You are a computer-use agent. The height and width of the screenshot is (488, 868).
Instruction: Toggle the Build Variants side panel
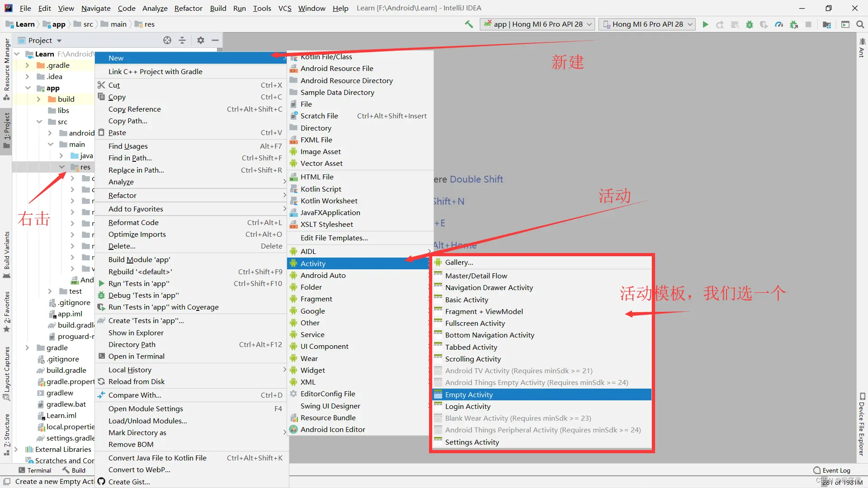[6, 254]
